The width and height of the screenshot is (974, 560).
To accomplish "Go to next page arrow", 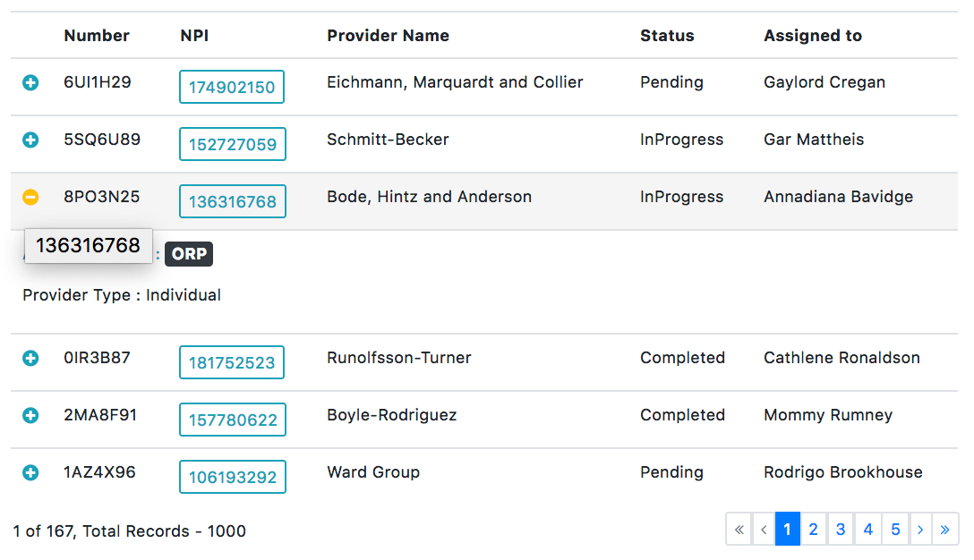I will tap(920, 530).
